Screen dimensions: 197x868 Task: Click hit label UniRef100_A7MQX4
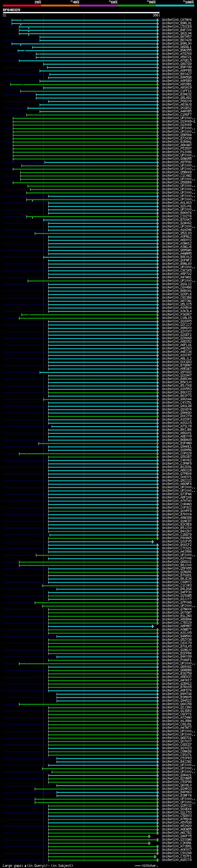(177, 819)
